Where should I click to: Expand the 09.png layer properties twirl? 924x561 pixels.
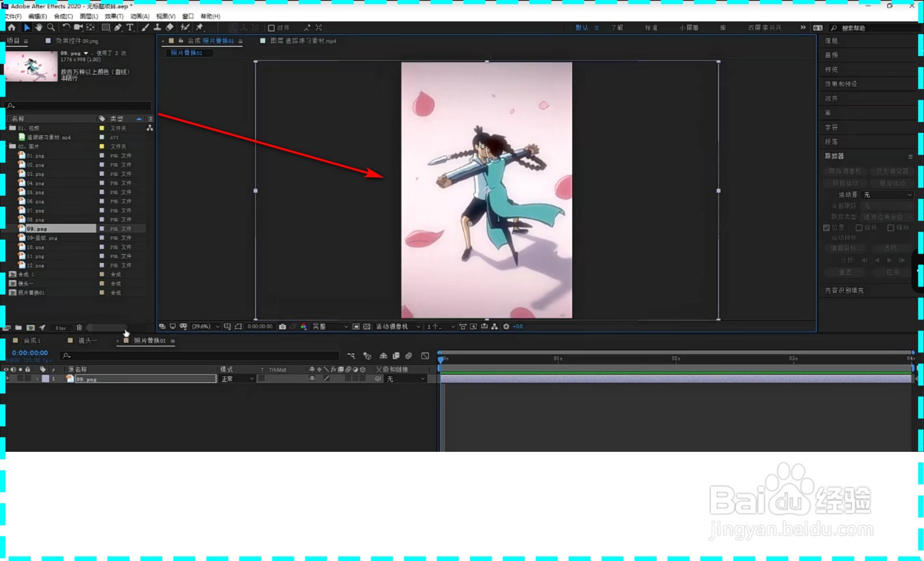coord(38,379)
